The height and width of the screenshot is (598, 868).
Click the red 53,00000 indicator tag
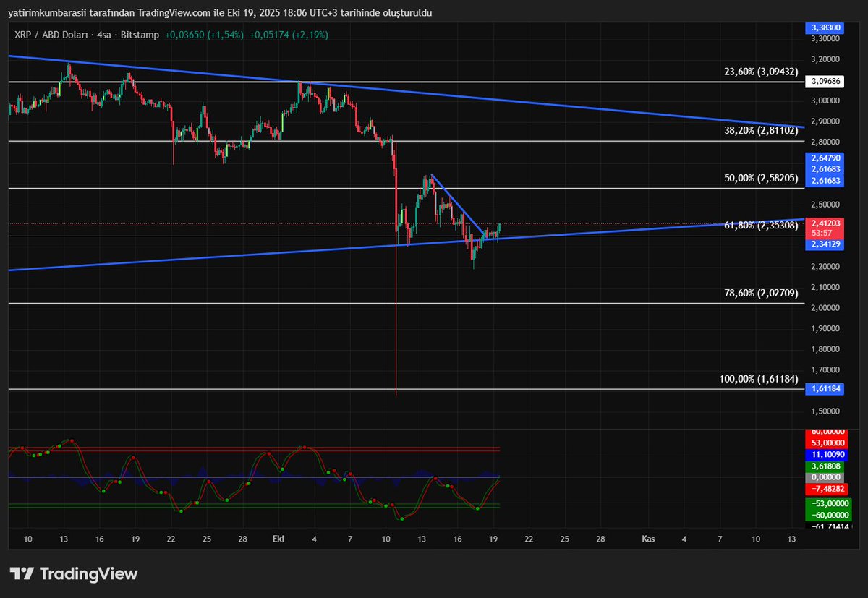[x=827, y=443]
